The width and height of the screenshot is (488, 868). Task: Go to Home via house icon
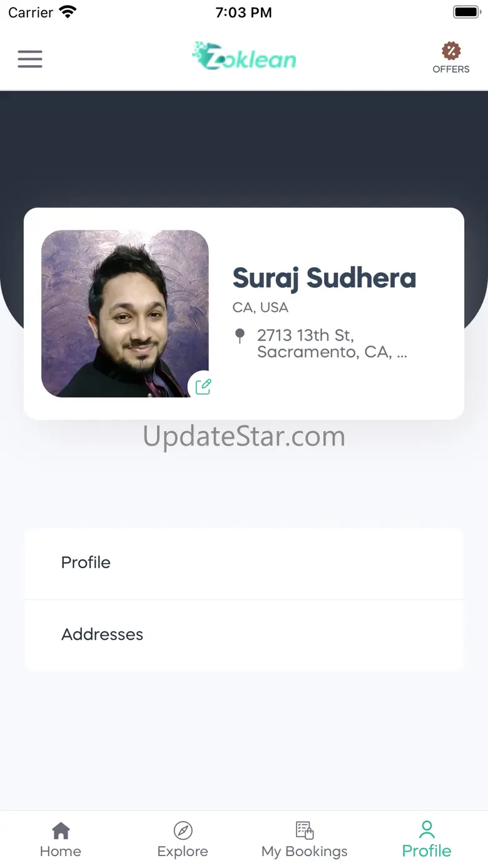(x=61, y=830)
